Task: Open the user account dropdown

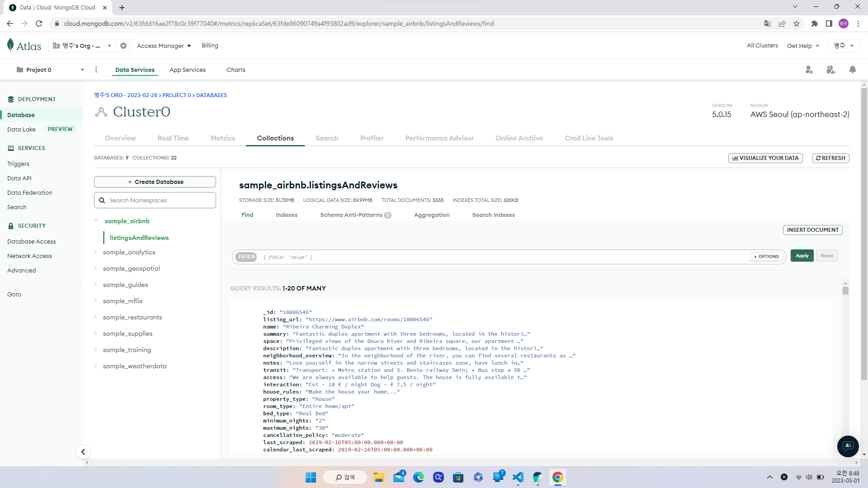Action: [x=844, y=46]
